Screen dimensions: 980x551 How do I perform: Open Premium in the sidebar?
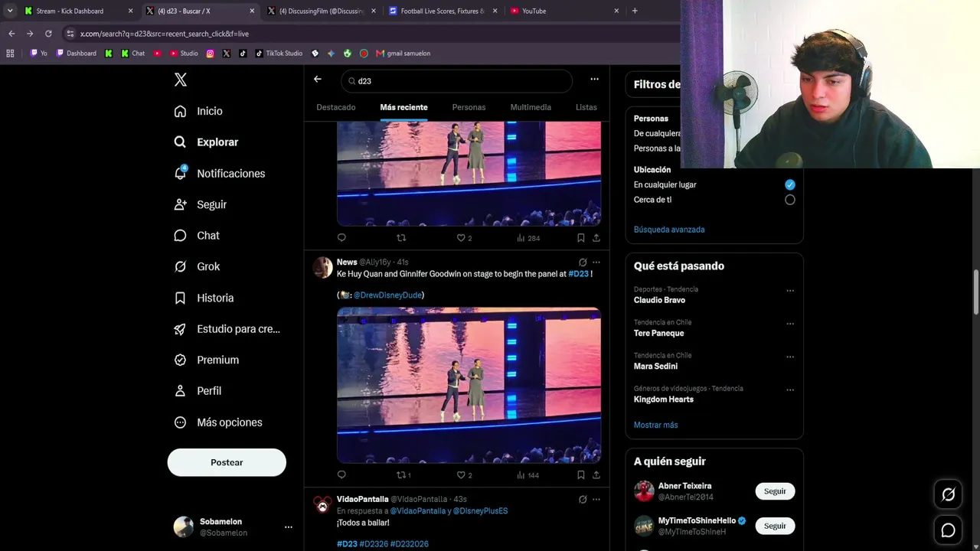(x=206, y=360)
